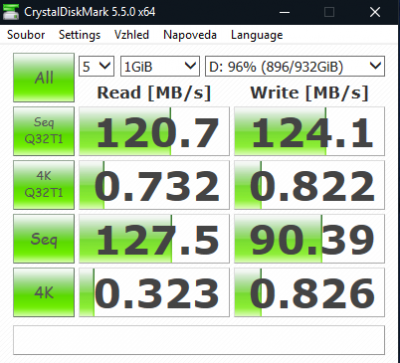Click the Seq Q32T1 read value 120.7
This screenshot has height=363, width=400.
pos(154,131)
